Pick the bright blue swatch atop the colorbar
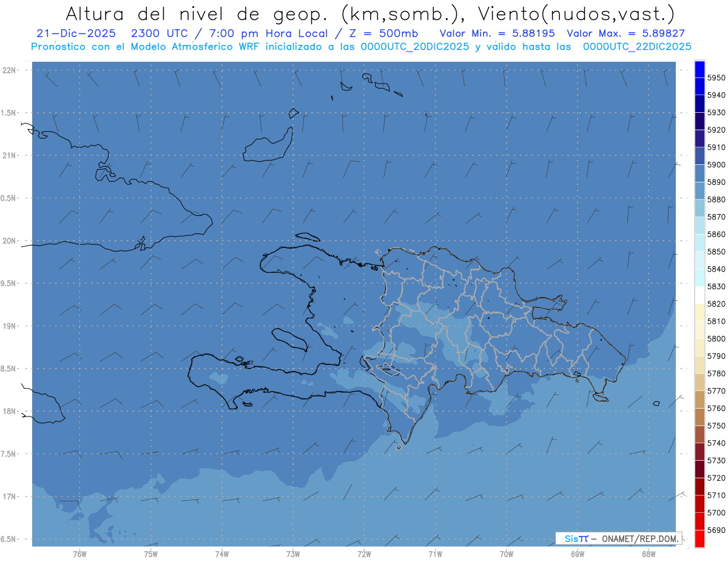 [x=699, y=69]
